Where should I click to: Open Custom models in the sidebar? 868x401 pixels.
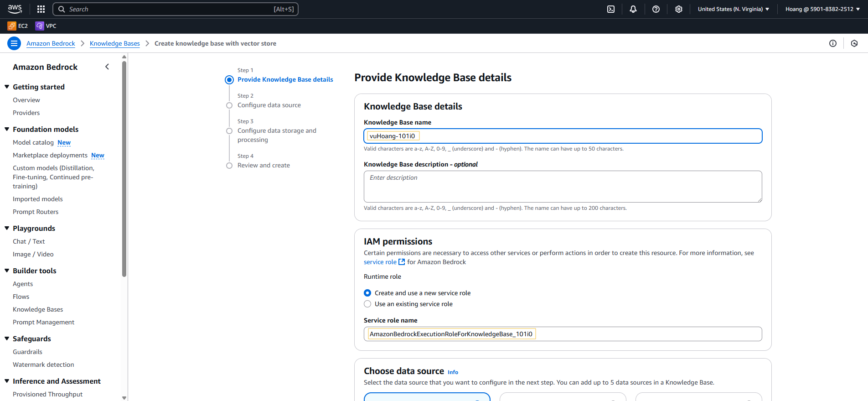pos(53,177)
